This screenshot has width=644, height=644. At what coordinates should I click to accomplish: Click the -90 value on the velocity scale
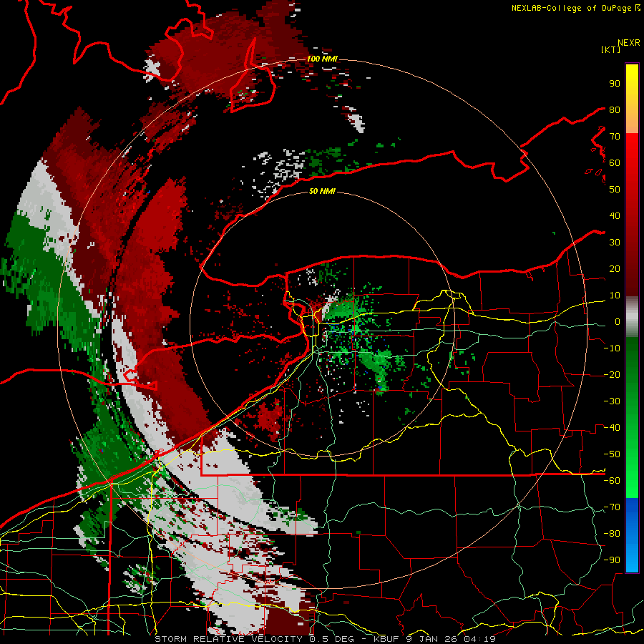pyautogui.click(x=612, y=560)
